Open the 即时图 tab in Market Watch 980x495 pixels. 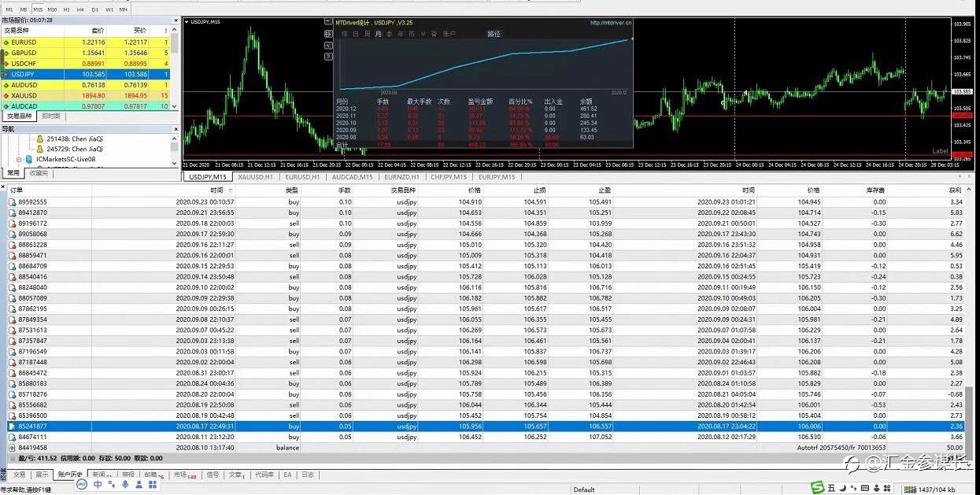(x=50, y=116)
